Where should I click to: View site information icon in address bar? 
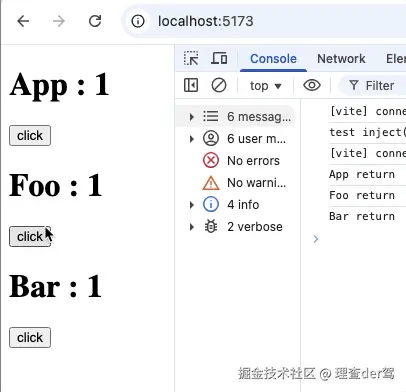pos(138,21)
